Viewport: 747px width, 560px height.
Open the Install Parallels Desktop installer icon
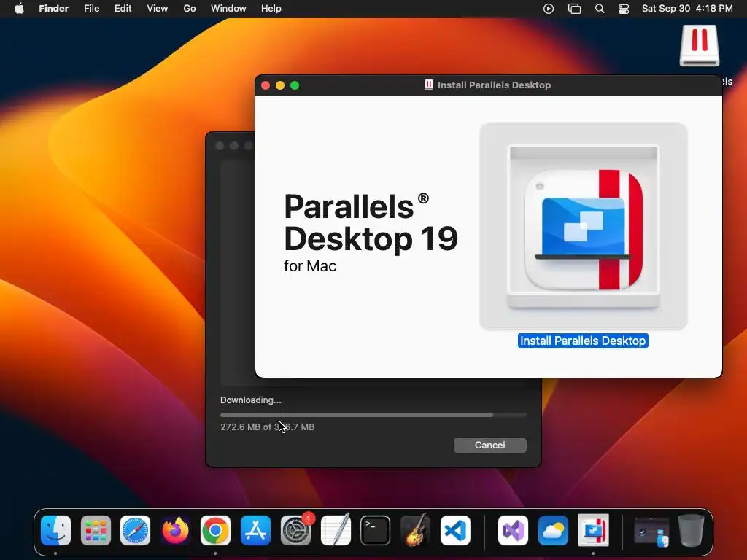click(x=584, y=227)
